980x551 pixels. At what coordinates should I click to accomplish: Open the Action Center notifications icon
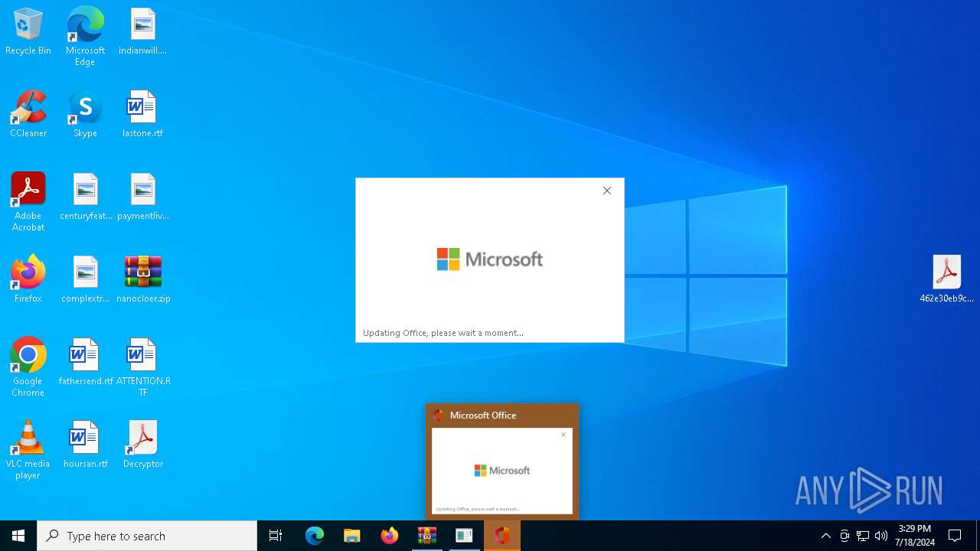tap(955, 536)
